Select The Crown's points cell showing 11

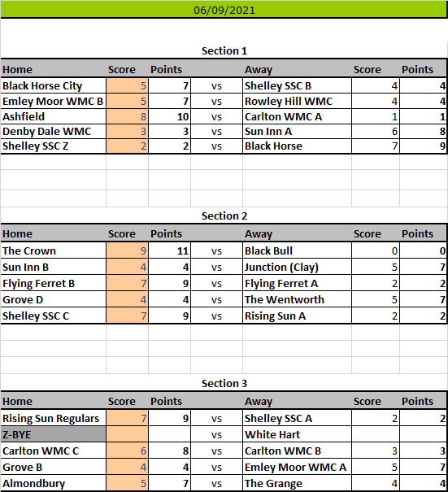pyautogui.click(x=169, y=250)
